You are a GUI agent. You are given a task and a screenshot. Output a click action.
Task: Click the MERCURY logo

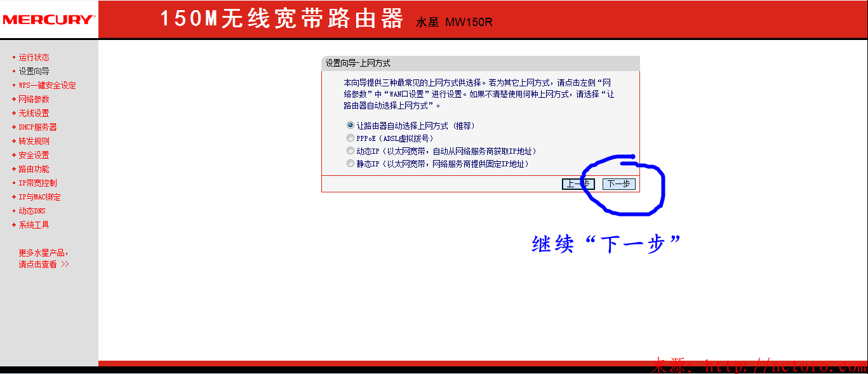49,19
